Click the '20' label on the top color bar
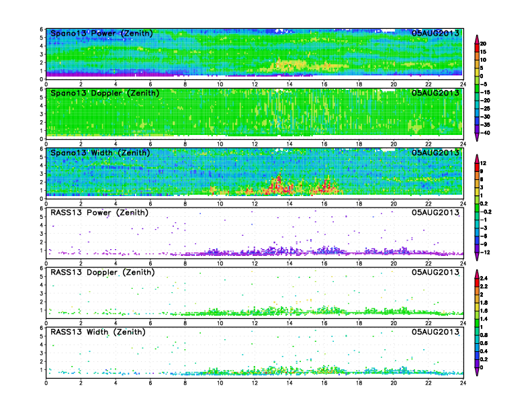The image size is (532, 411). click(x=484, y=44)
